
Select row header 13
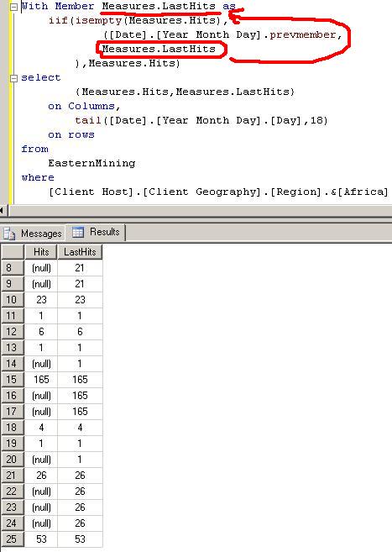coord(13,348)
